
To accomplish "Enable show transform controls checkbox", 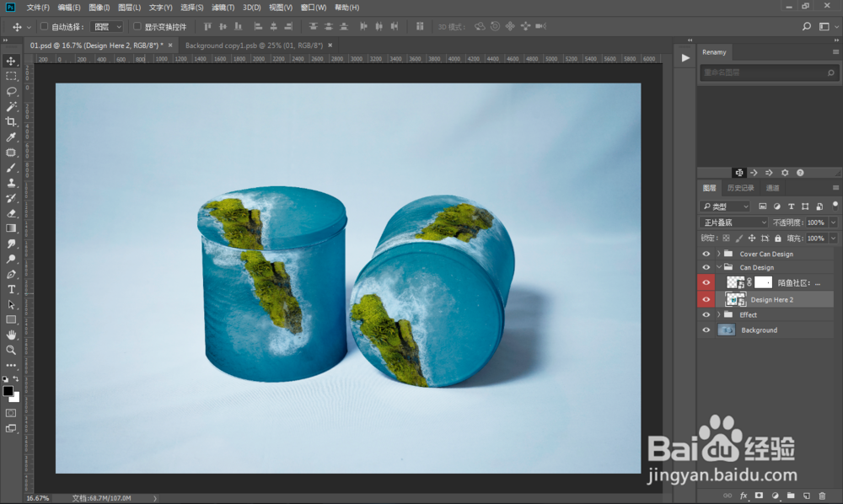I will [x=137, y=26].
